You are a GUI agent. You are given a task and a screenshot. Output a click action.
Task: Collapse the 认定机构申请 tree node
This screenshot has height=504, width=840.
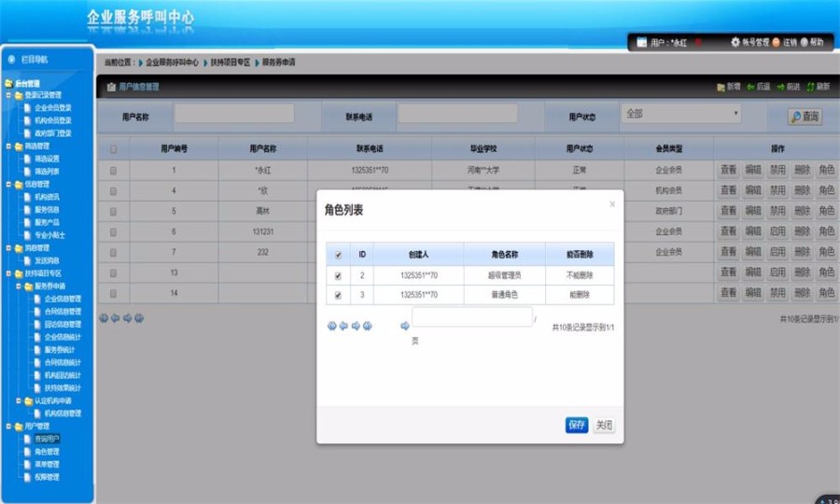pos(19,400)
